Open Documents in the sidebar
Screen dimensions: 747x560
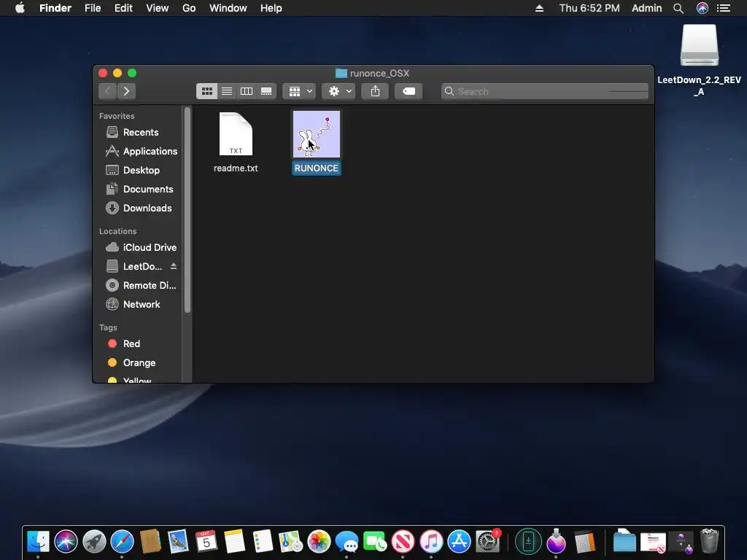139,189
